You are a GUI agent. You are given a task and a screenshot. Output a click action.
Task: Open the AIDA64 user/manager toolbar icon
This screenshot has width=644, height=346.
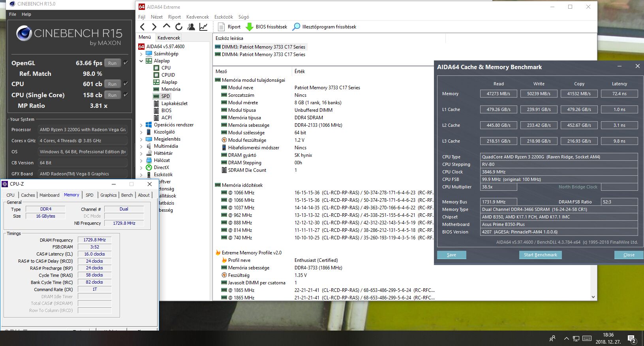(191, 27)
